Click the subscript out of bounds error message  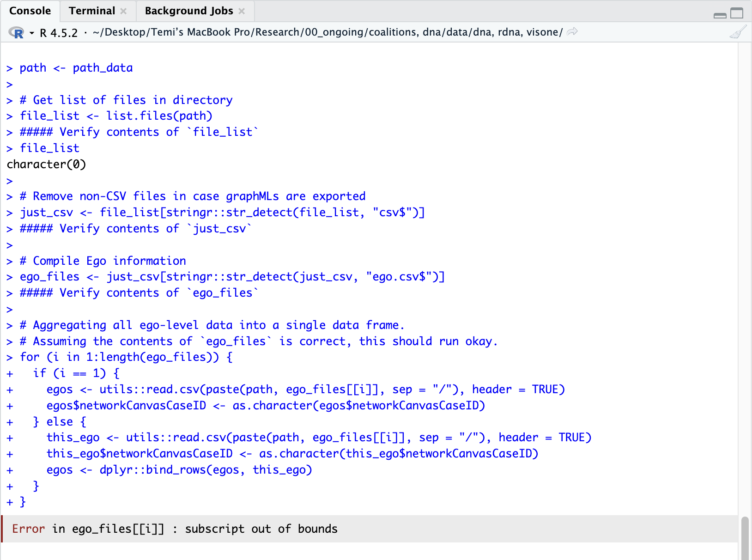[261, 529]
